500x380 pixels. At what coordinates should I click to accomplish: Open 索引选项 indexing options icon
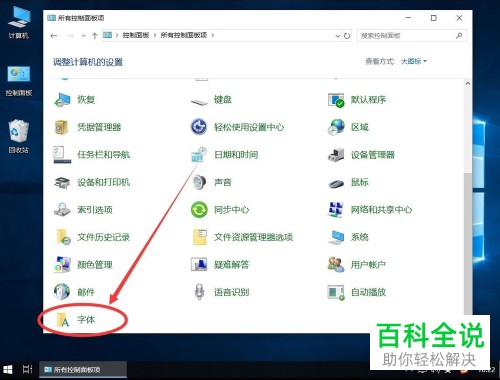62,210
